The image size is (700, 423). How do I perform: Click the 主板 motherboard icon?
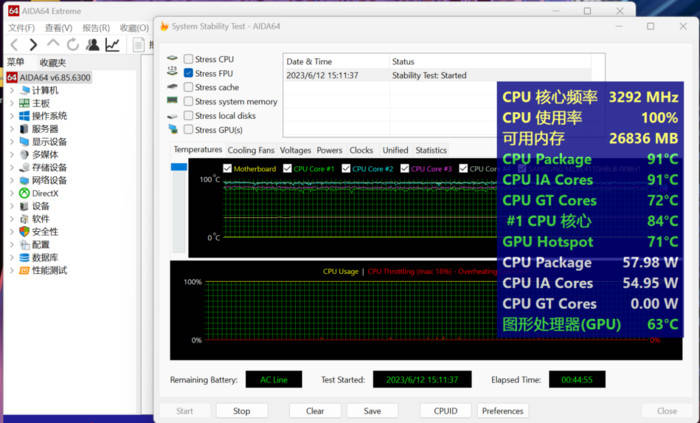pyautogui.click(x=25, y=104)
